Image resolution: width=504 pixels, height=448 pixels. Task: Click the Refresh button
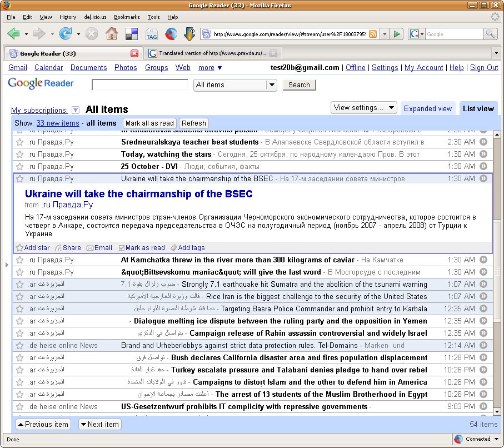[x=193, y=123]
